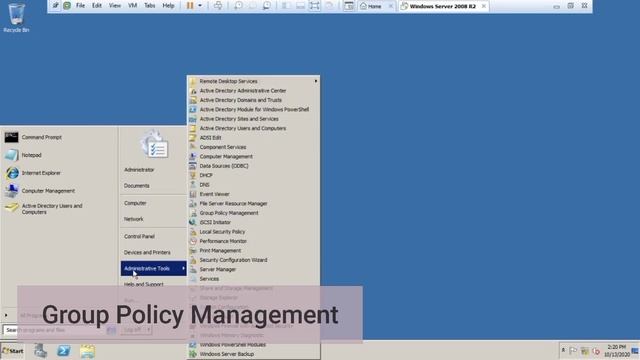Click the Send Ctrl+Alt+Del toolbar icon
Viewport: 640px width, 360px height.
218,6
